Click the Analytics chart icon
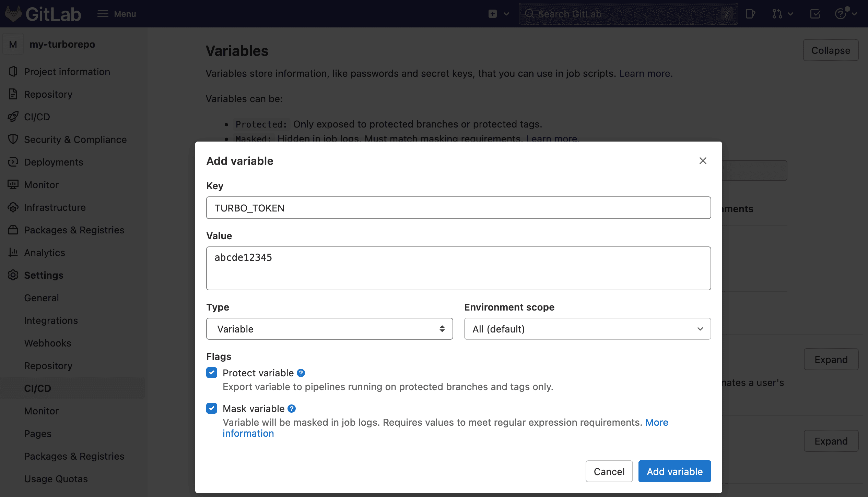Image resolution: width=868 pixels, height=497 pixels. [x=13, y=253]
